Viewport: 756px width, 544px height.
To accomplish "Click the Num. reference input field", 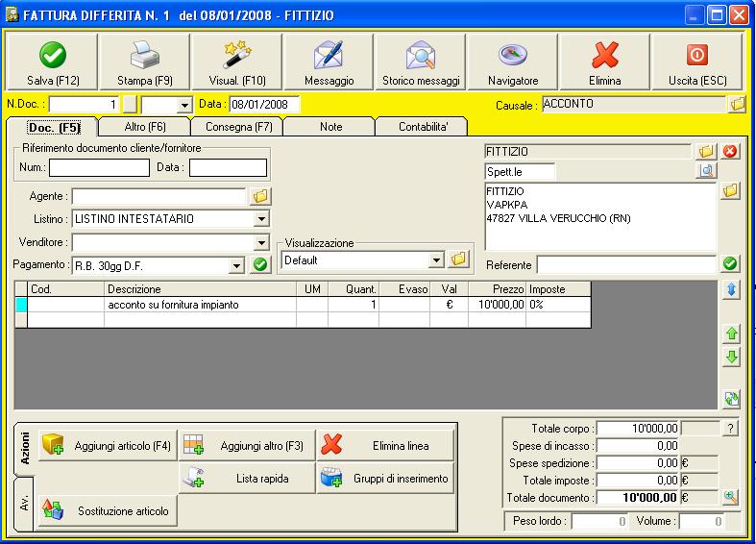I will [99, 168].
